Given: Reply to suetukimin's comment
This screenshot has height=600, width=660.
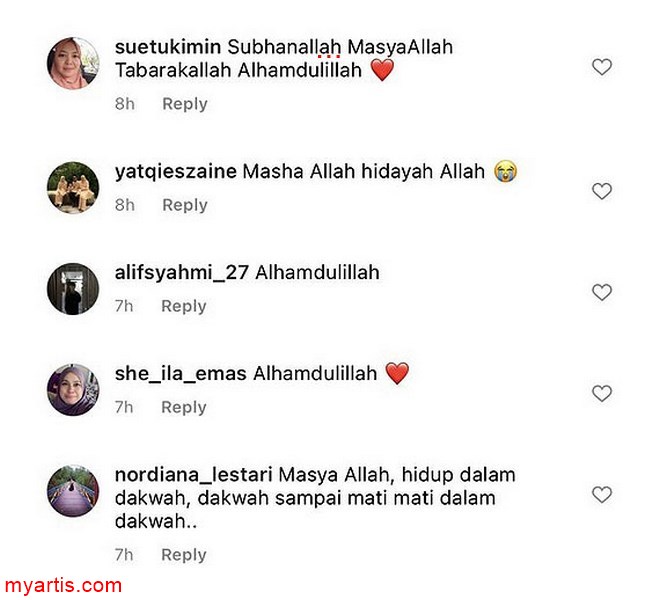Looking at the screenshot, I should (185, 104).
